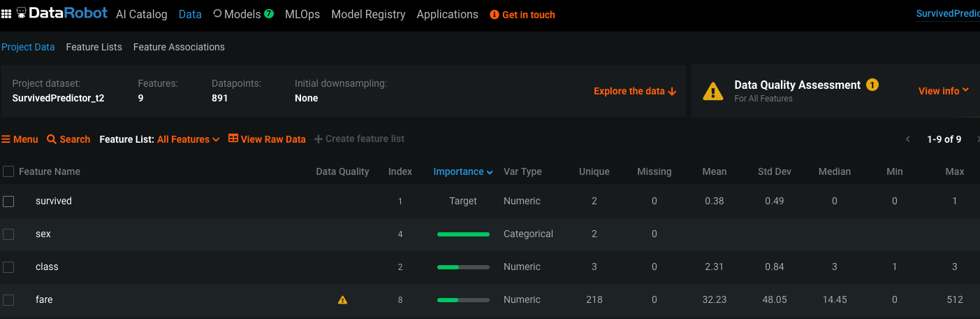Viewport: 980px width, 319px height.
Task: Open the MLOps menu item
Action: (x=302, y=14)
